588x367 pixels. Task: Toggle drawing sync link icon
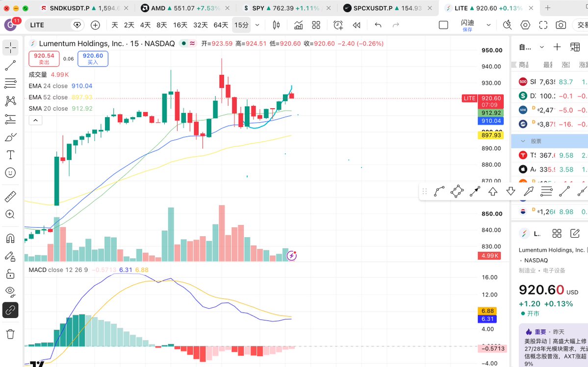tap(10, 310)
